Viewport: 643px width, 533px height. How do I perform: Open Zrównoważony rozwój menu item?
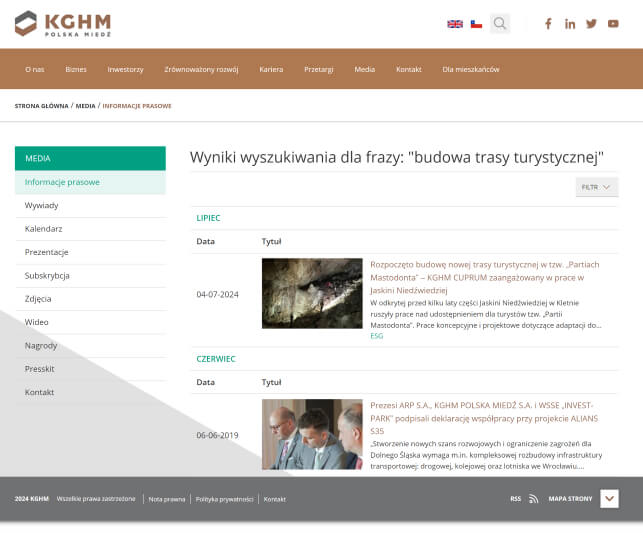201,69
